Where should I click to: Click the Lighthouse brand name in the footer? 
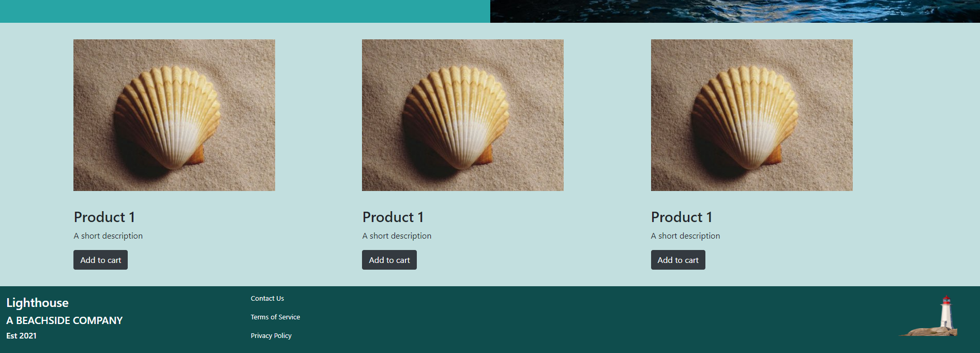[37, 303]
